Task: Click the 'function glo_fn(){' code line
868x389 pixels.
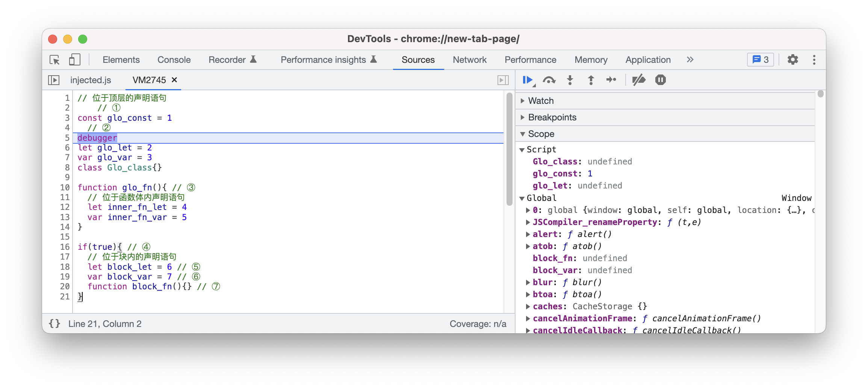Action: (122, 188)
